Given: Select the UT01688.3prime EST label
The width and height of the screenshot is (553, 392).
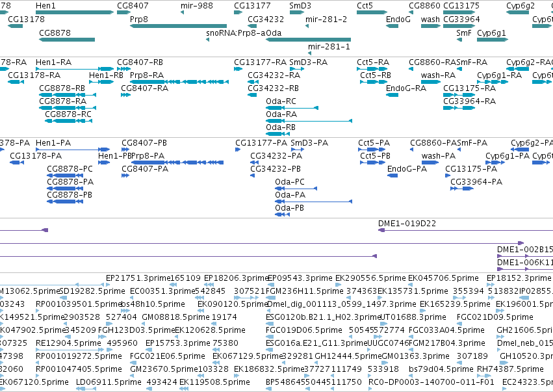Looking at the screenshot, I should [x=413, y=317].
